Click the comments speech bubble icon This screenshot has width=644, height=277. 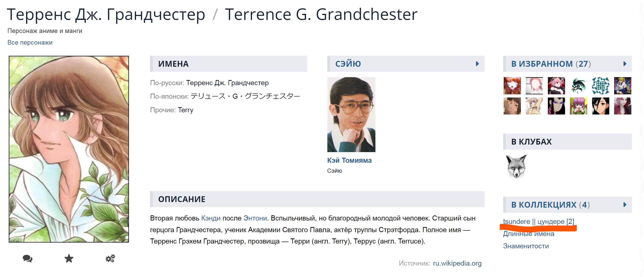(27, 258)
